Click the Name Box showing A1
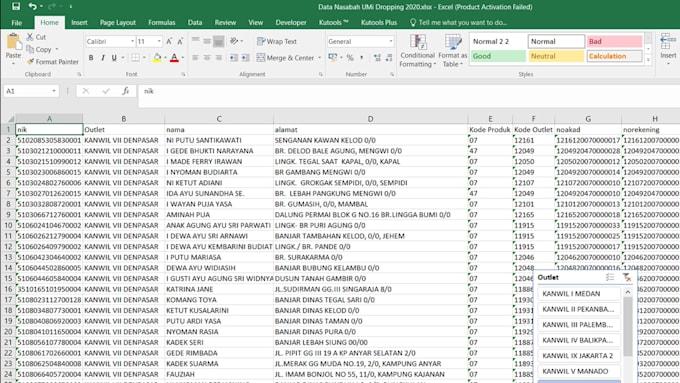Screen dimensions: 680x383 coord(30,91)
